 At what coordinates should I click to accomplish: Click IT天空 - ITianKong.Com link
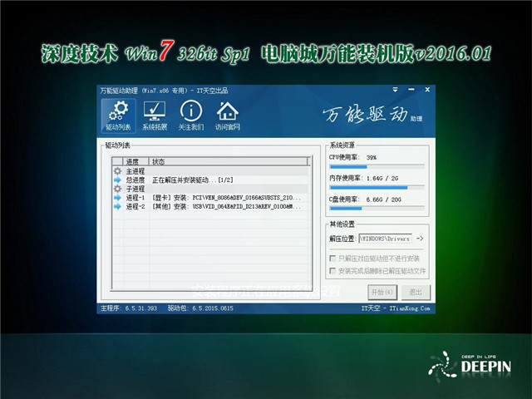pyautogui.click(x=396, y=308)
